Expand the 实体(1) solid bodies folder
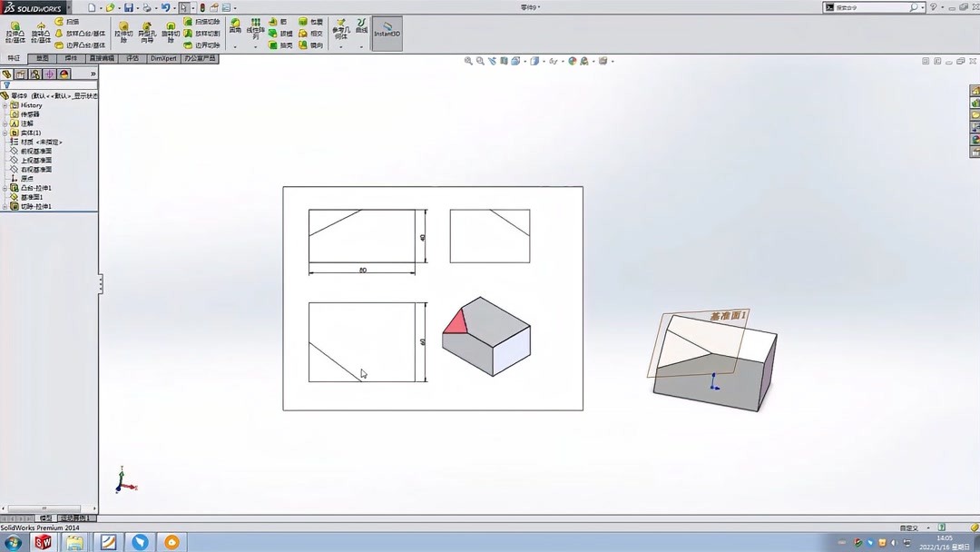 point(5,132)
